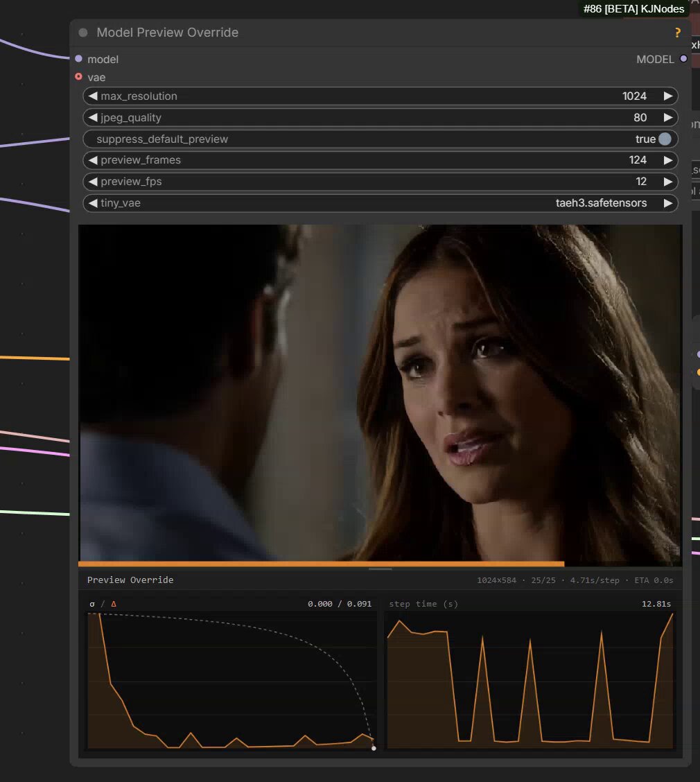Collapse node via the gray title dot

[x=83, y=33]
